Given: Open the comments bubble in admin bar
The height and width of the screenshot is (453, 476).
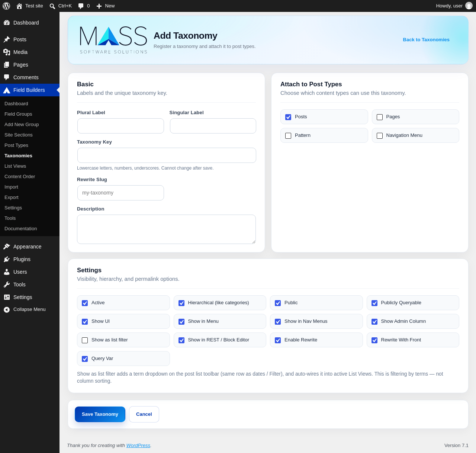Looking at the screenshot, I should pos(81,6).
